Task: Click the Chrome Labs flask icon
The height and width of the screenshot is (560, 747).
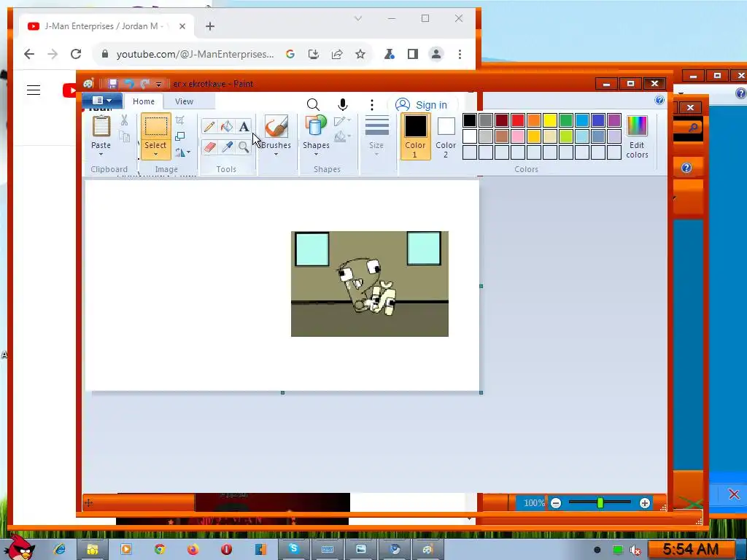Action: pyautogui.click(x=390, y=54)
